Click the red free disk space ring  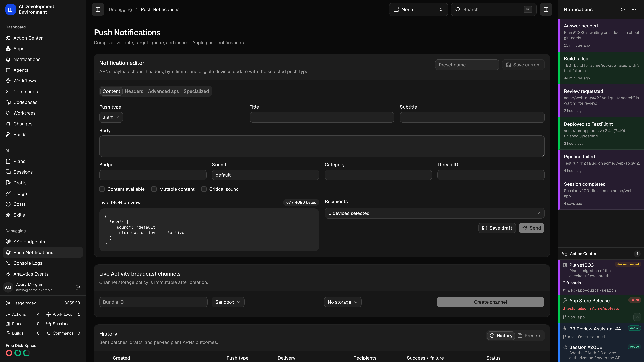coord(9,353)
